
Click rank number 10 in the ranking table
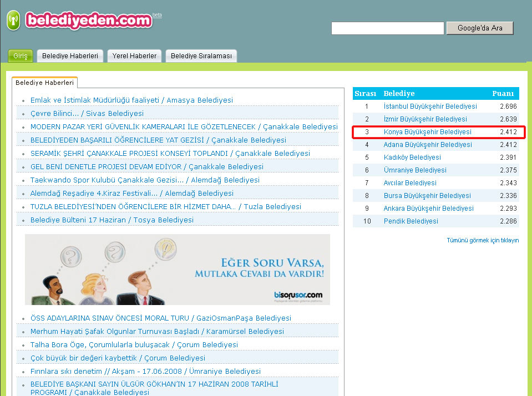pyautogui.click(x=367, y=221)
